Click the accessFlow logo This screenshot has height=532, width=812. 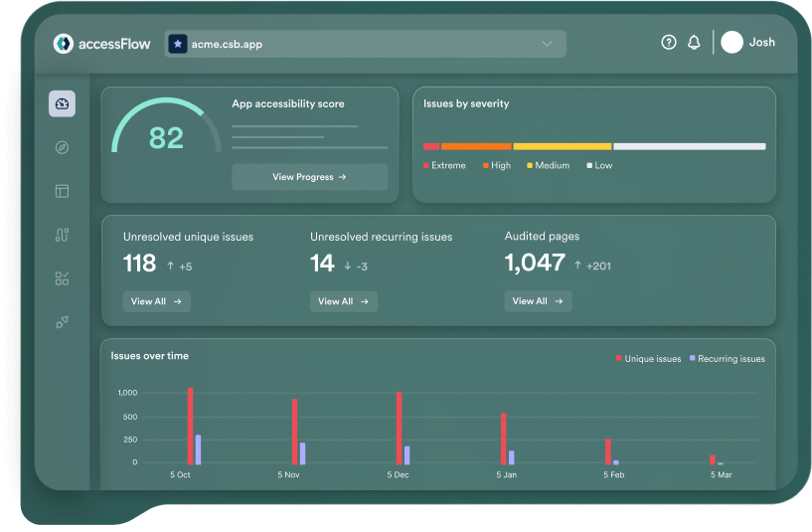100,44
